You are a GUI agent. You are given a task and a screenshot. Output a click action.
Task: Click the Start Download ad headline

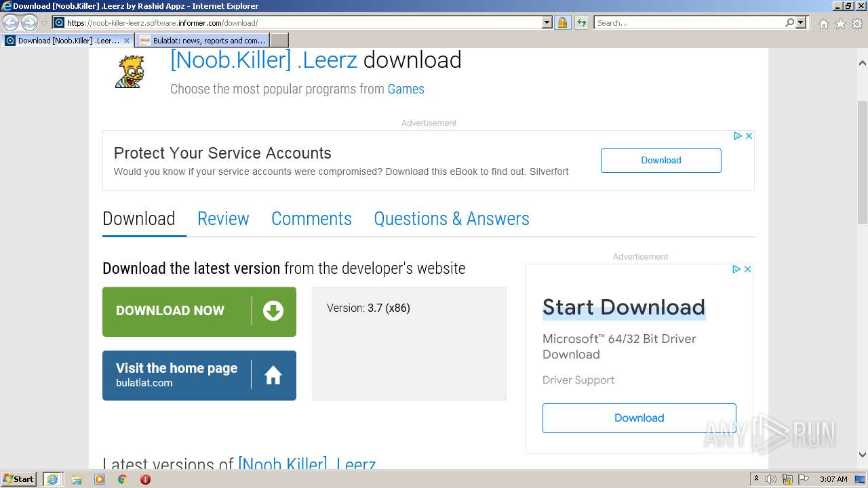click(x=624, y=307)
